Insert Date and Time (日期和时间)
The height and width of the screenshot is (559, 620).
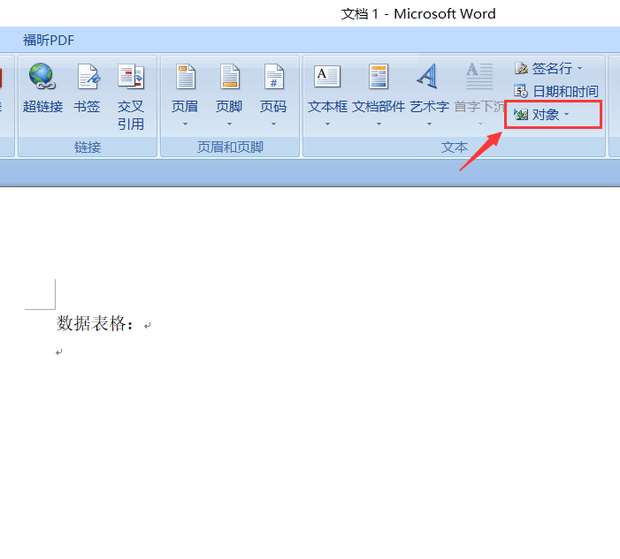coord(556,91)
